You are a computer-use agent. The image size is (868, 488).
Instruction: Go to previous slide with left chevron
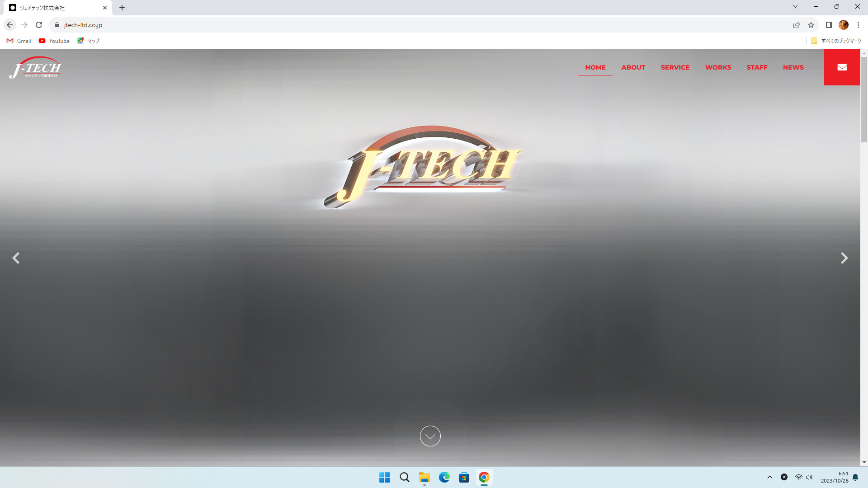pyautogui.click(x=16, y=258)
